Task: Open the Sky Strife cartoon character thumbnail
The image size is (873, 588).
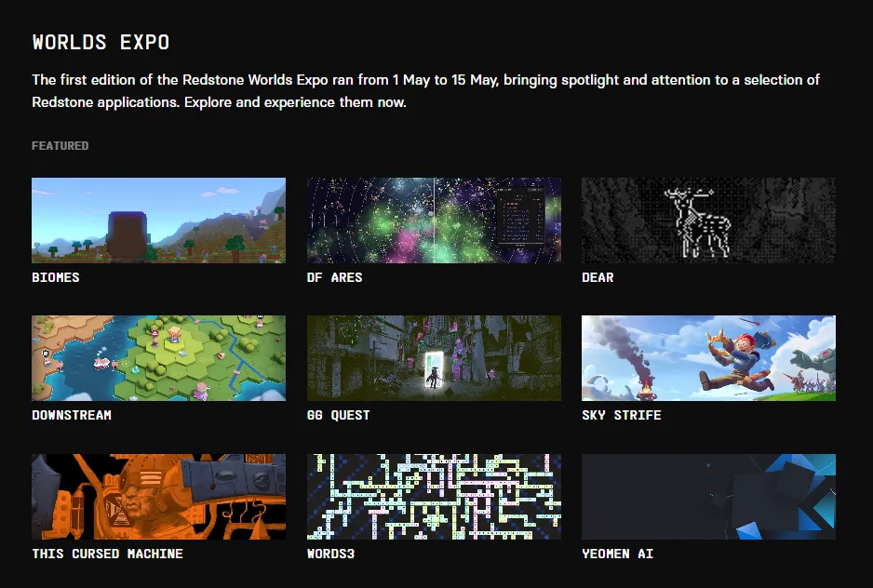Action: point(708,358)
